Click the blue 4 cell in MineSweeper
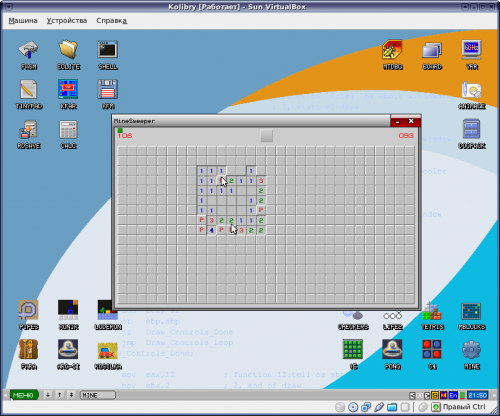The height and width of the screenshot is (416, 500). (211, 230)
